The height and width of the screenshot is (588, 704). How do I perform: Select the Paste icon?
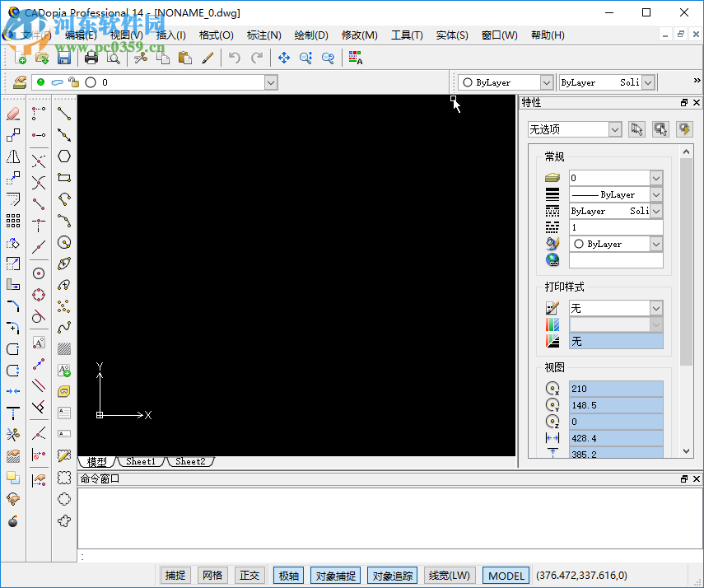(184, 58)
